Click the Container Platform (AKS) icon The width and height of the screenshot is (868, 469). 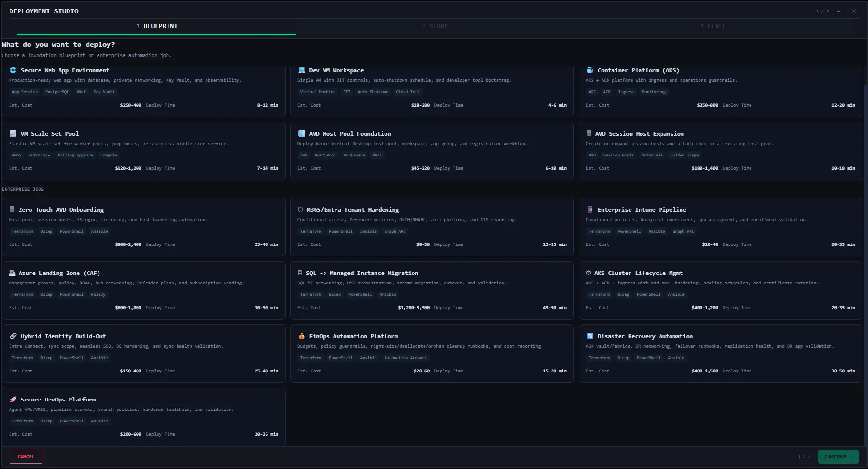click(x=590, y=70)
